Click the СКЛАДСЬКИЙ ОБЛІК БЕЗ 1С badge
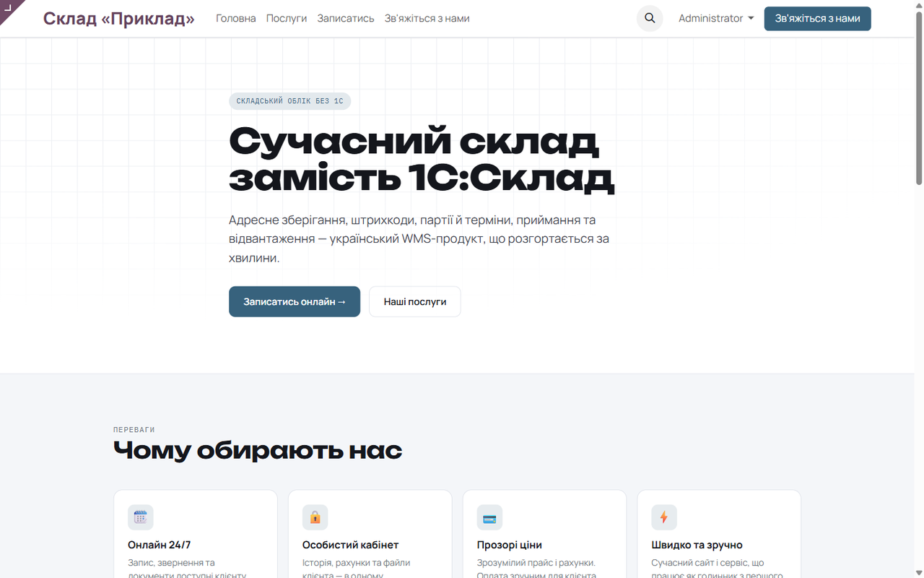Image resolution: width=924 pixels, height=578 pixels. (290, 101)
